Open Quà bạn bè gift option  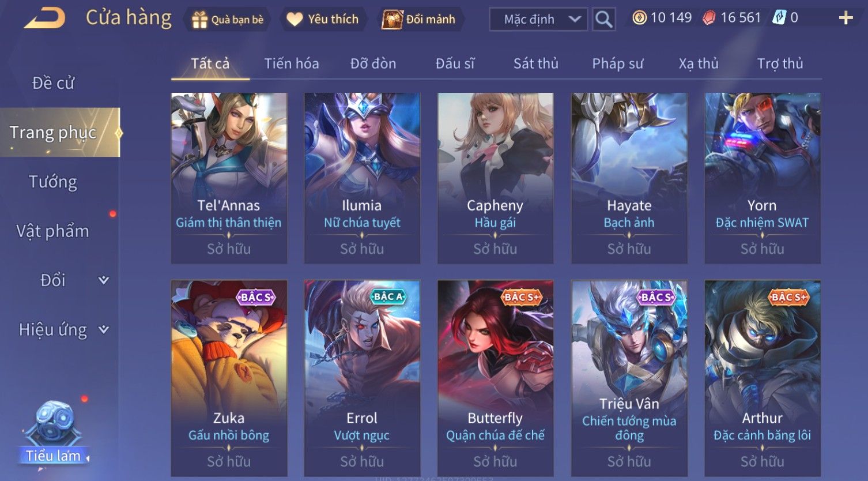[228, 19]
